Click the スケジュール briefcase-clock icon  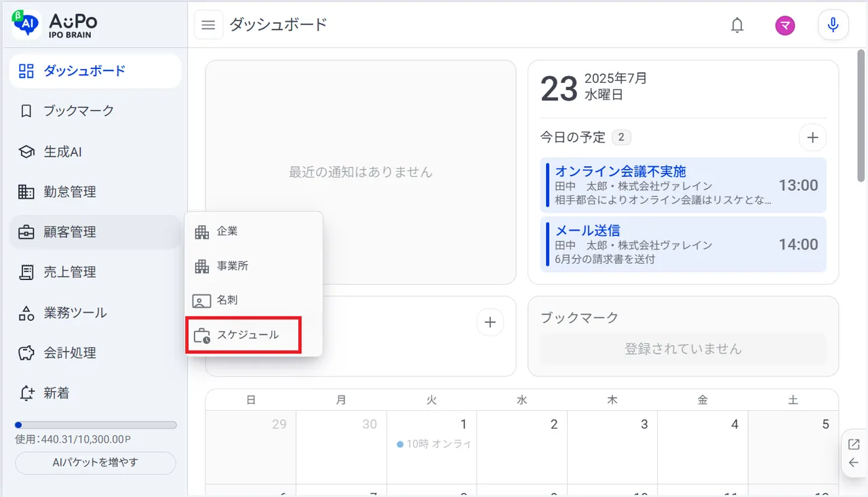tap(201, 336)
